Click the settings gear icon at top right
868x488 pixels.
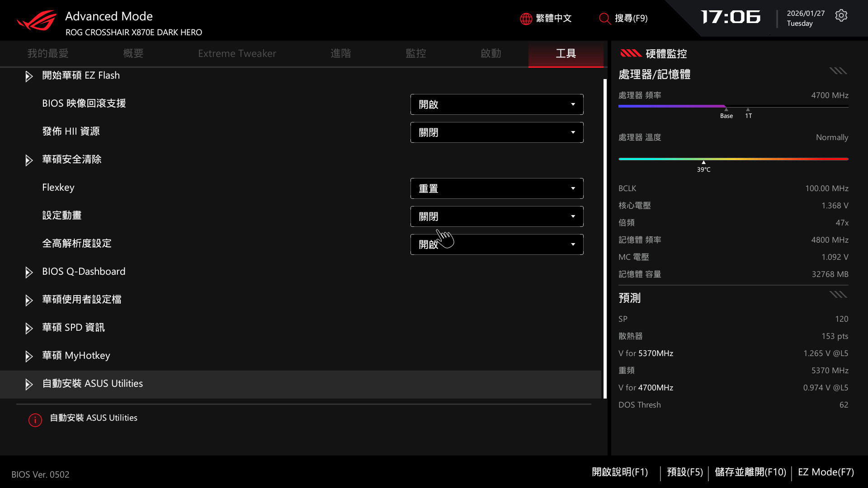(841, 16)
